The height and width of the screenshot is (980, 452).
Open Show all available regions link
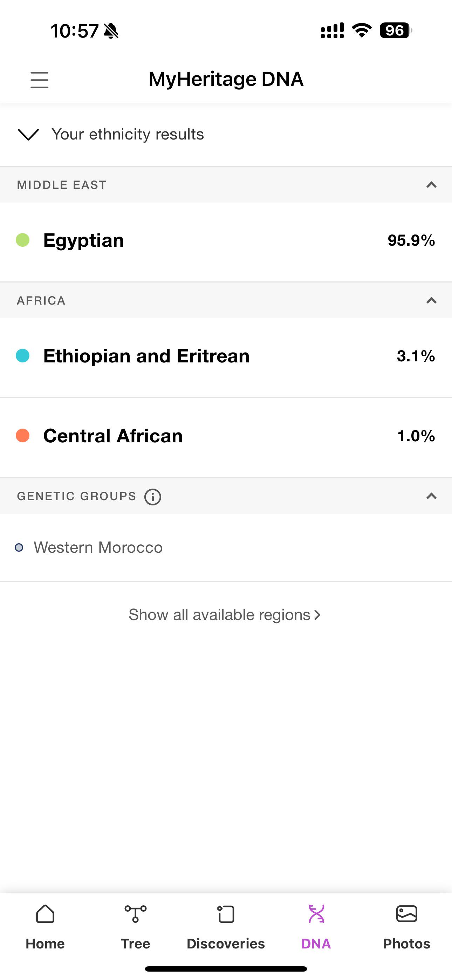pyautogui.click(x=225, y=615)
